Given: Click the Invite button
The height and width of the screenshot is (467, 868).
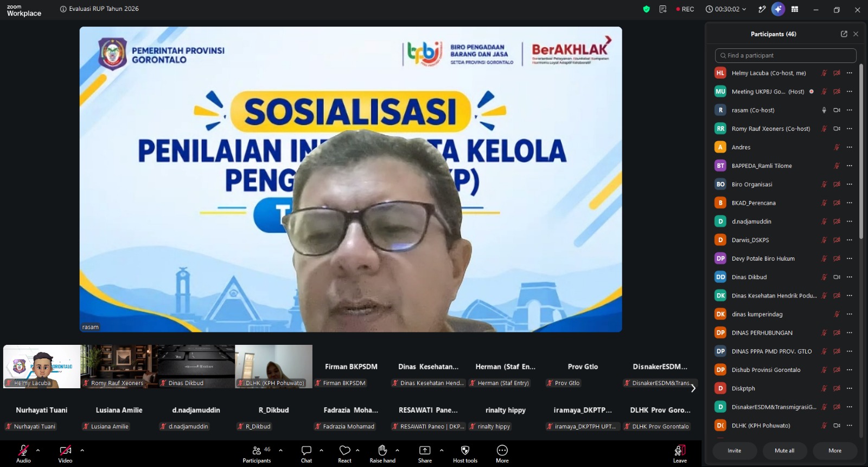Looking at the screenshot, I should click(x=734, y=451).
